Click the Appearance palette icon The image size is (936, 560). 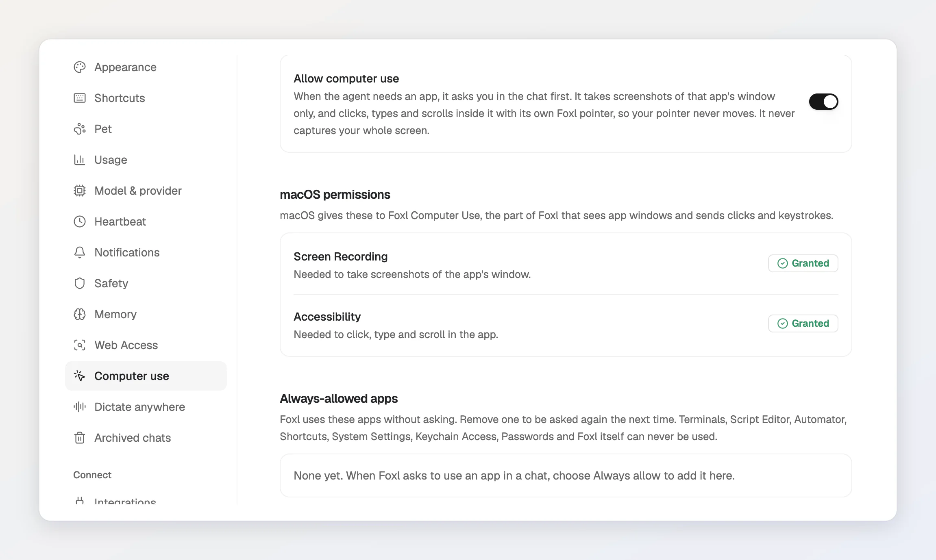click(x=80, y=67)
